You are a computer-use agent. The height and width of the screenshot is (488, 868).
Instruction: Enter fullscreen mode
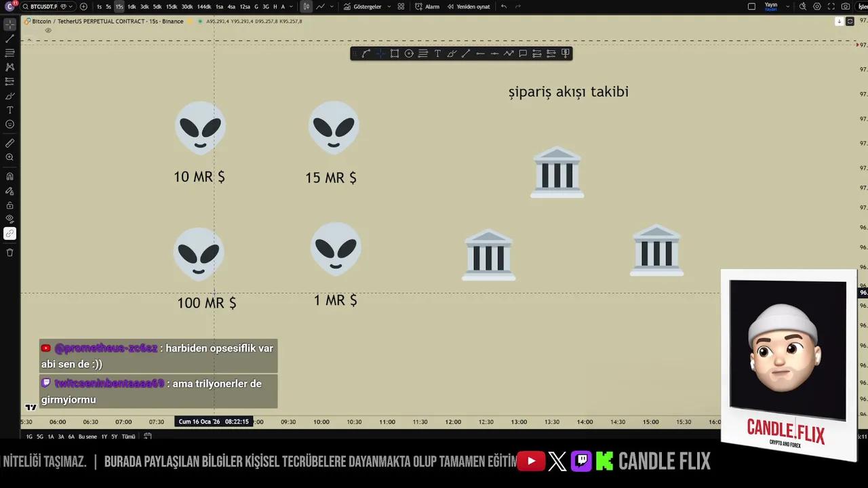[831, 7]
